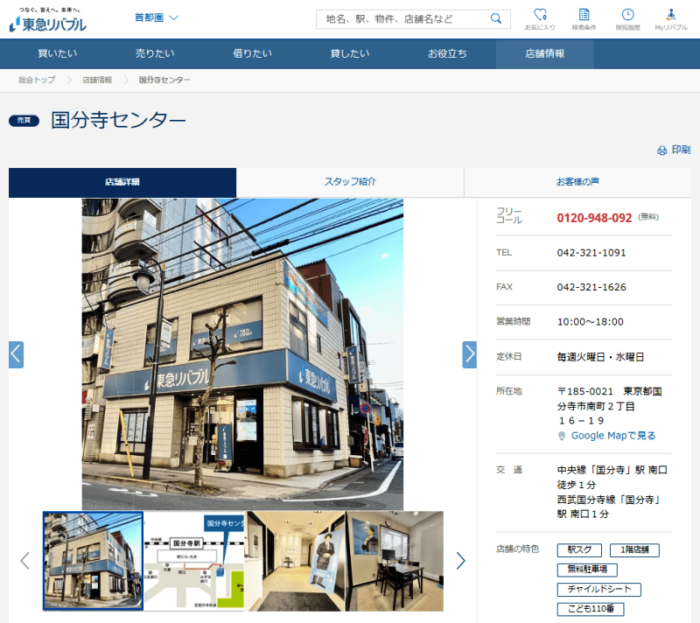The image size is (700, 623).
Task: Go to 店舗情報 breadcrumb link
Action: [x=97, y=80]
